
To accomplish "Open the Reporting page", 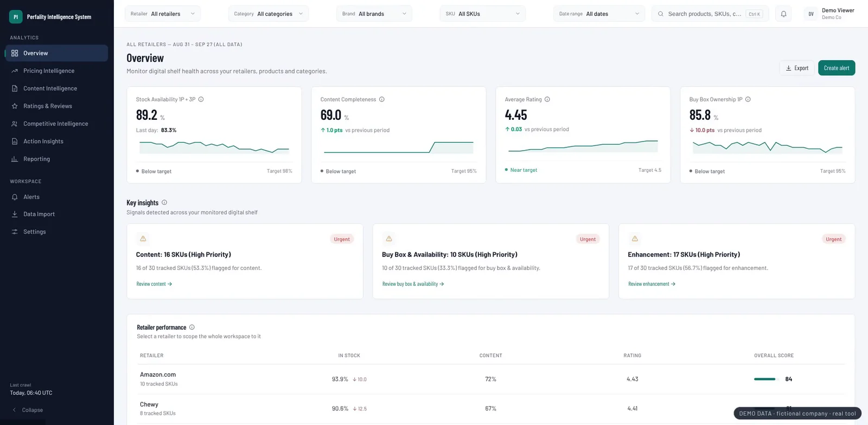I will [56, 159].
